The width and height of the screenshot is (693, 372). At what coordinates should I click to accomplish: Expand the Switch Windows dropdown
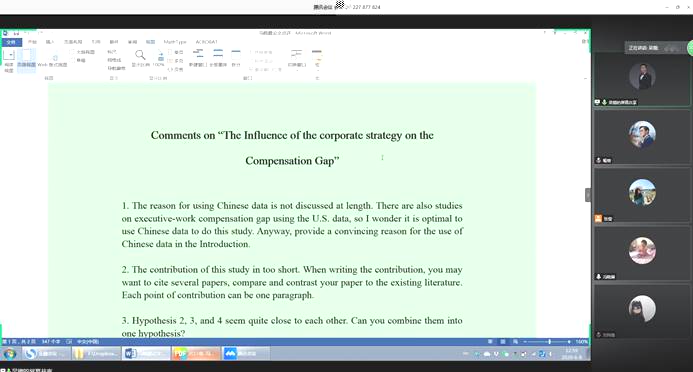point(297,58)
